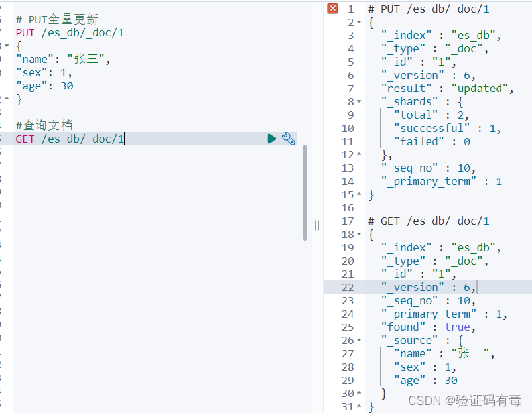This screenshot has height=413, width=532.
Task: Fold the block ending at line 15
Action: click(x=359, y=194)
